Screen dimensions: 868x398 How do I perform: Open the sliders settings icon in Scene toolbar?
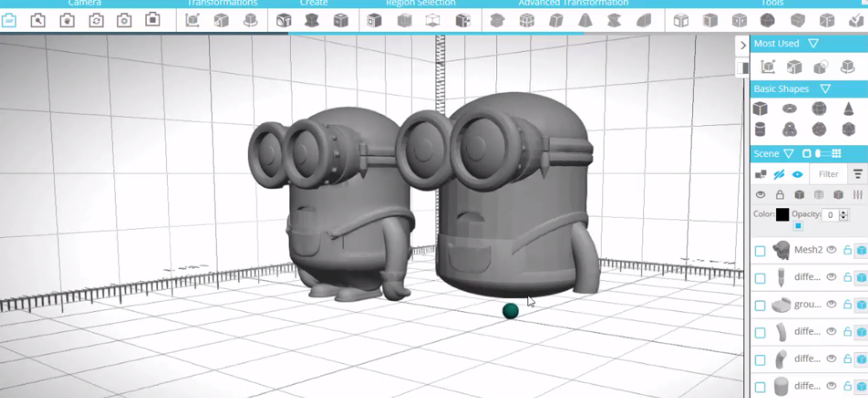pyautogui.click(x=858, y=195)
